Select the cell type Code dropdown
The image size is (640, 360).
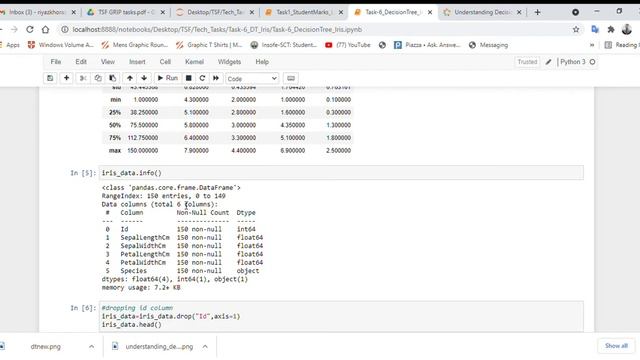(252, 78)
